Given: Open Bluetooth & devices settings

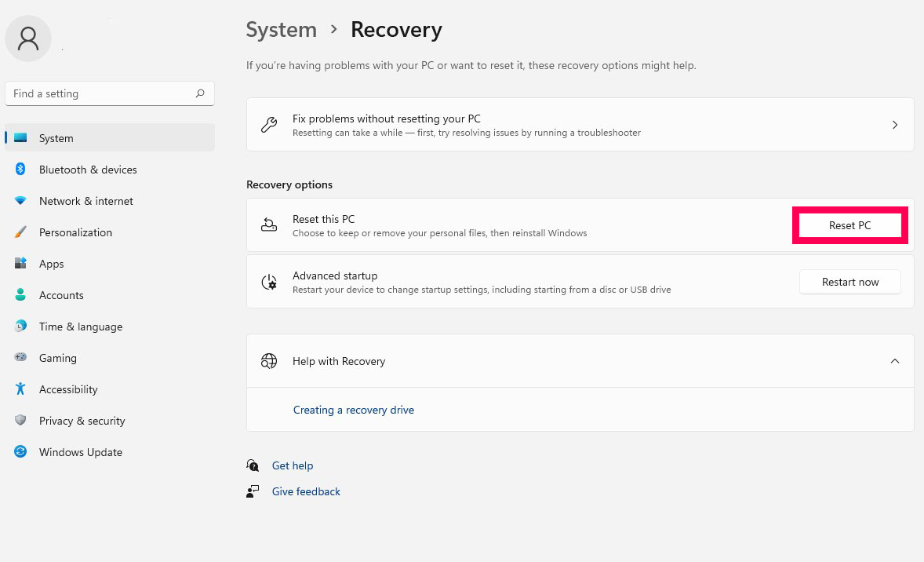Looking at the screenshot, I should 110,170.
